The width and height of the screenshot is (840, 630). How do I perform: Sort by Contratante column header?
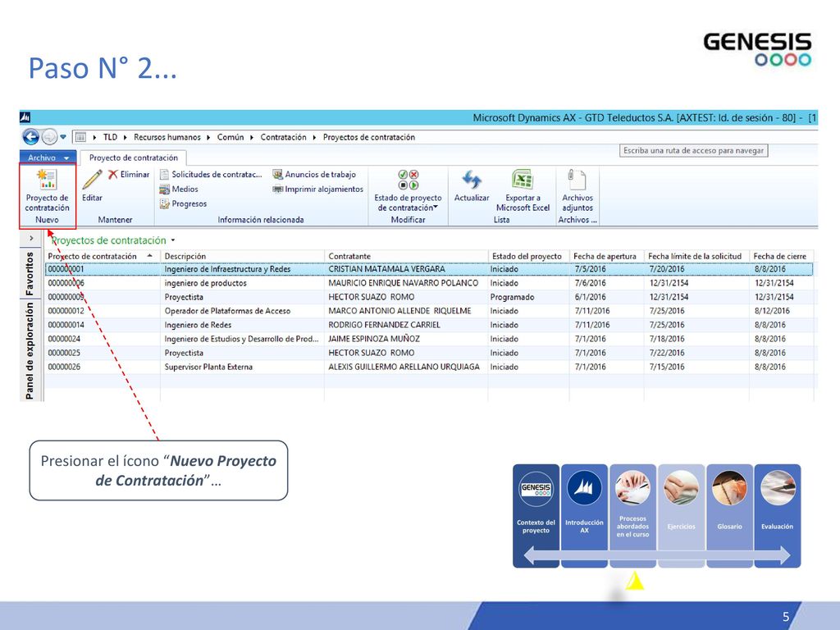pos(406,256)
